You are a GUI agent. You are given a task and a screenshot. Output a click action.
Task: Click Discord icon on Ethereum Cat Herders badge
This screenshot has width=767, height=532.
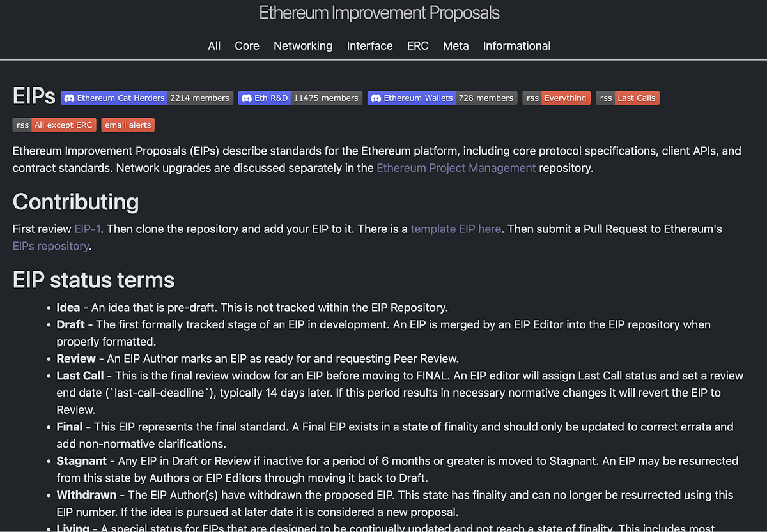(70, 98)
